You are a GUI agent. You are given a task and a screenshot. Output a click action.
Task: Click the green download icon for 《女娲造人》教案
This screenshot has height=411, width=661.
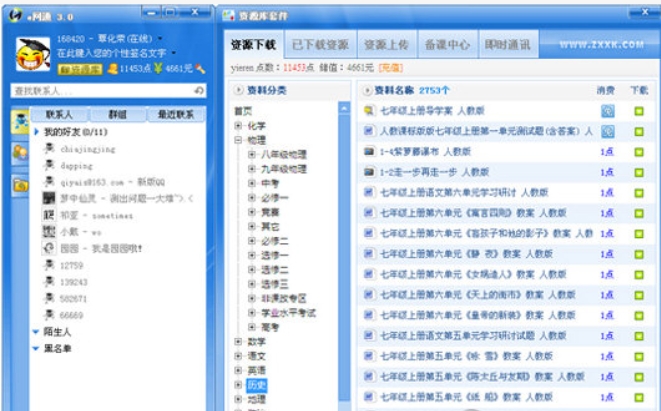point(639,275)
